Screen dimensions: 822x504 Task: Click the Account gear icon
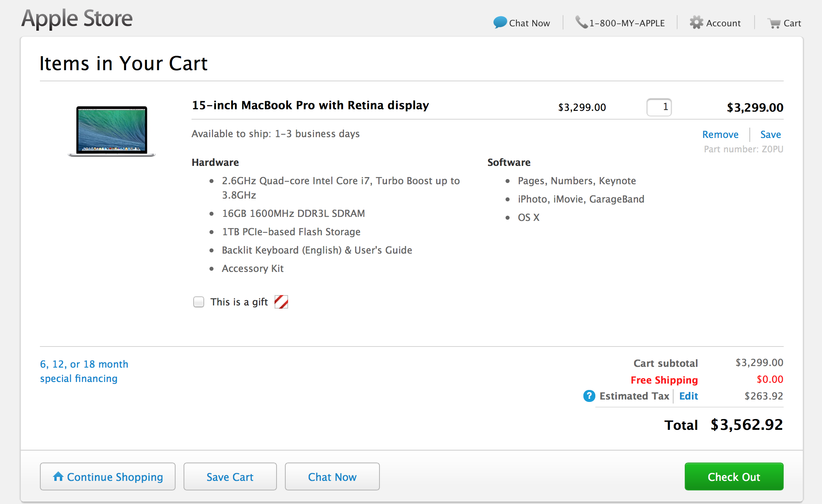click(696, 23)
